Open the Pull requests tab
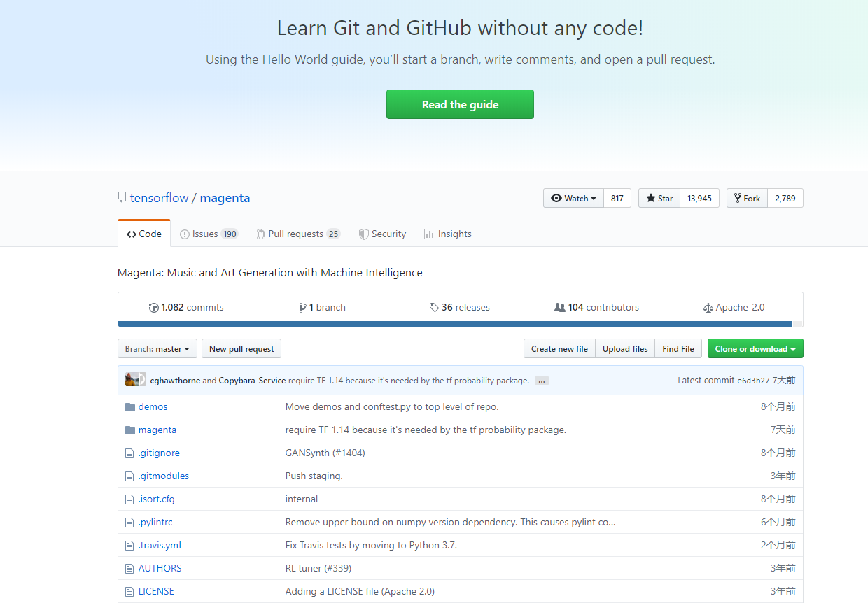Screen dimensions: 868x603 coord(297,234)
